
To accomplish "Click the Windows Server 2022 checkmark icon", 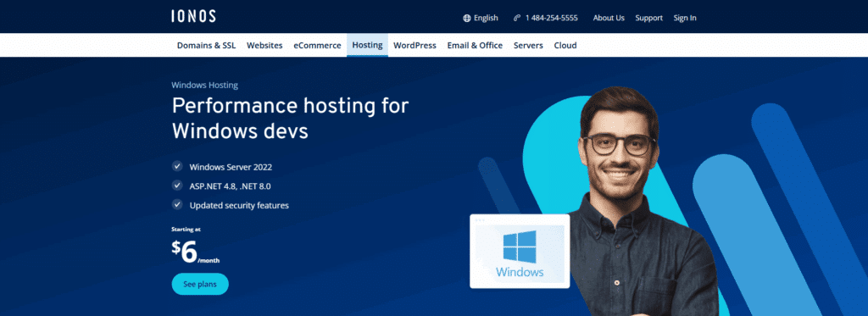I will [x=177, y=166].
